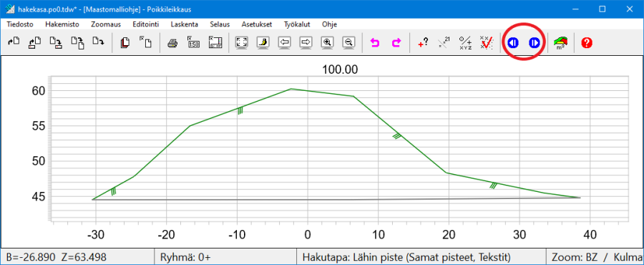The height and width of the screenshot is (265, 644).
Task: Click the magenta redo arrow
Action: click(x=396, y=42)
